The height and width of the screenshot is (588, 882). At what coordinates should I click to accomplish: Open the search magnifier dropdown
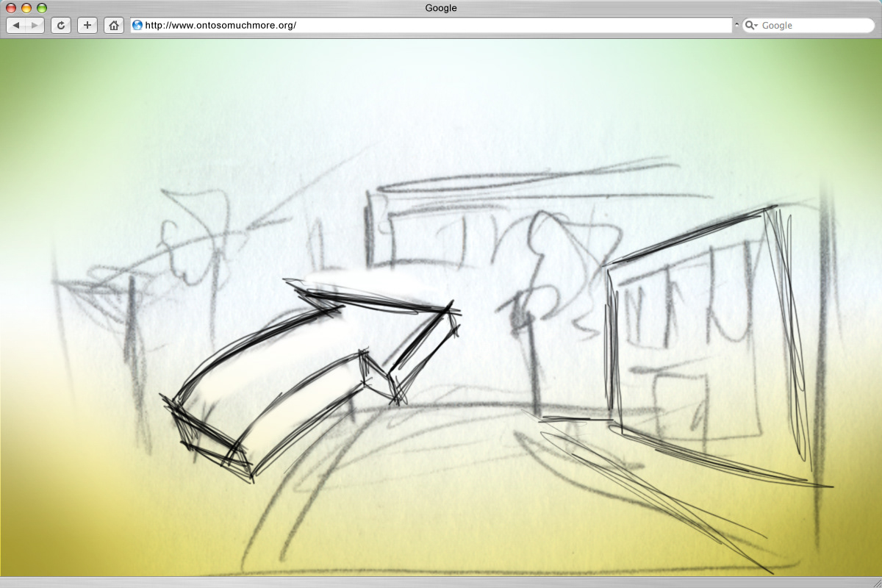click(x=751, y=25)
